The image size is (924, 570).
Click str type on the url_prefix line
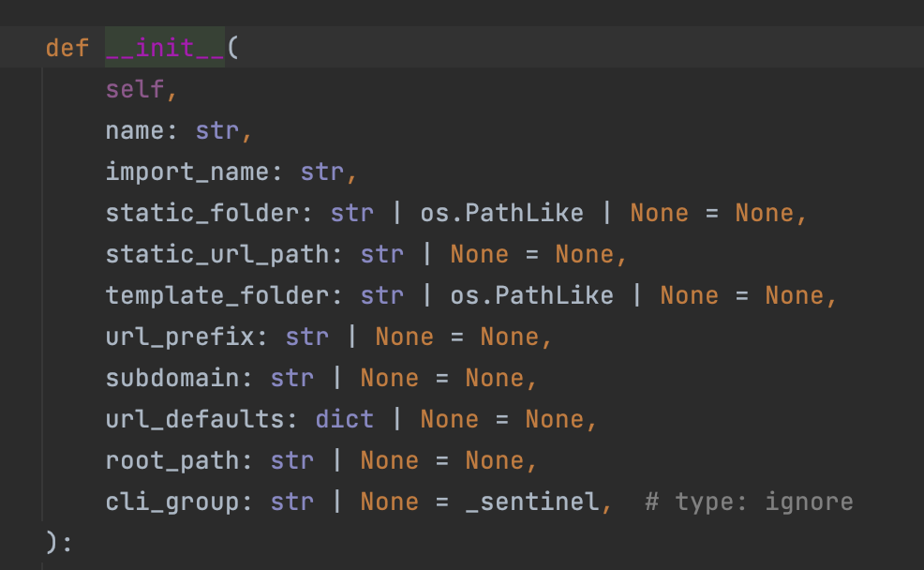pos(307,337)
